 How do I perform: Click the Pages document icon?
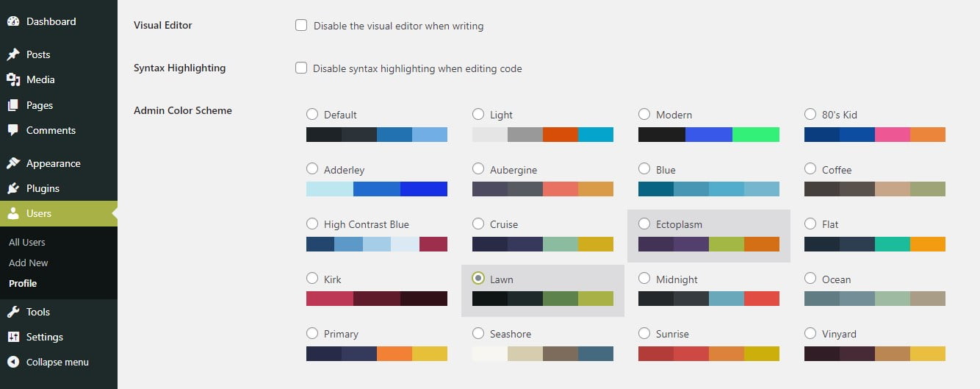click(x=13, y=105)
